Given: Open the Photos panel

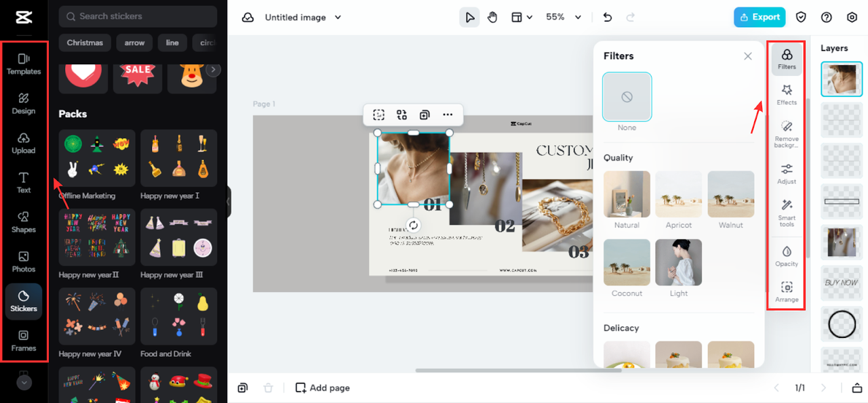Looking at the screenshot, I should [24, 261].
